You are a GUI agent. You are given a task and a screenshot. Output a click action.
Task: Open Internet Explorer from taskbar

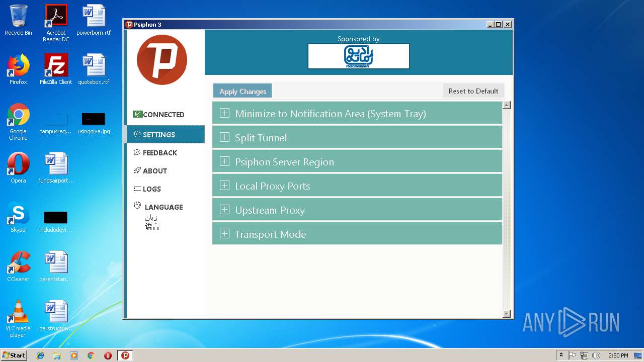40,355
